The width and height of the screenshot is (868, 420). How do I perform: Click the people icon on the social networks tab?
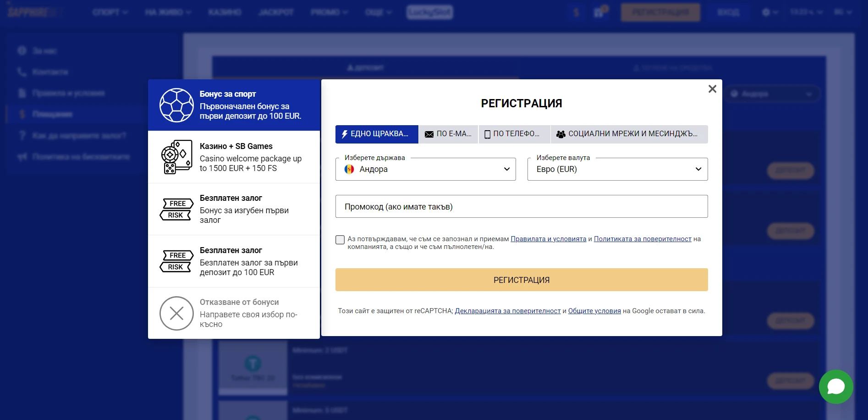click(x=560, y=134)
